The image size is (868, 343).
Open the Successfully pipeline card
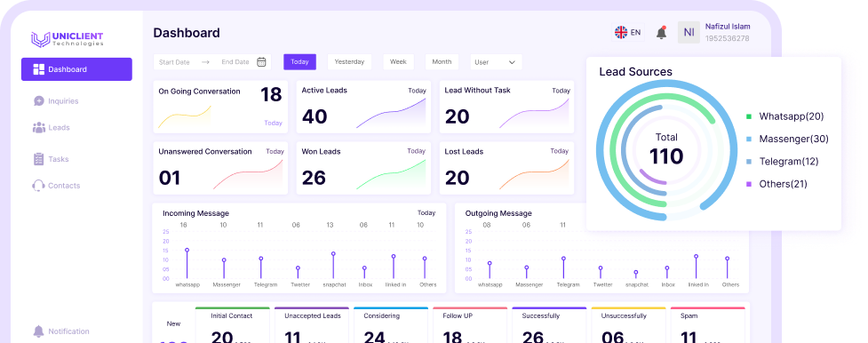pyautogui.click(x=549, y=326)
